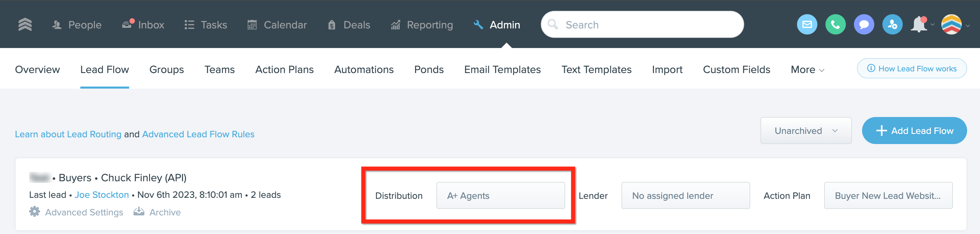Click the Add Lead Flow button
Image resolution: width=980 pixels, height=234 pixels.
coord(914,131)
